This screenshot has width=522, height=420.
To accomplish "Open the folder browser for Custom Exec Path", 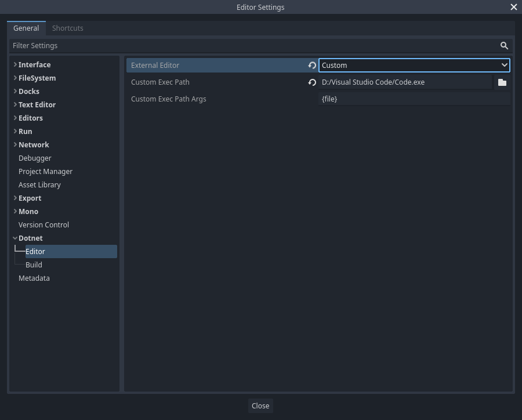I will (x=502, y=82).
